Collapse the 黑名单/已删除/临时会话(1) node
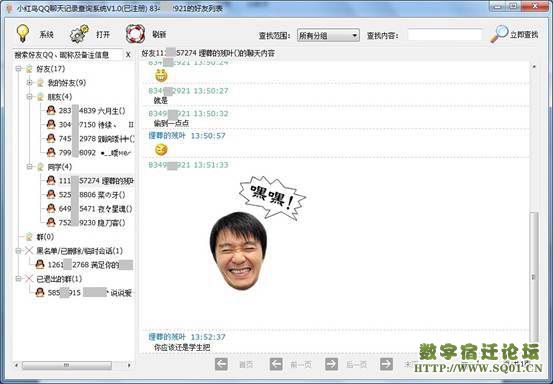The width and height of the screenshot is (553, 384). (18, 251)
